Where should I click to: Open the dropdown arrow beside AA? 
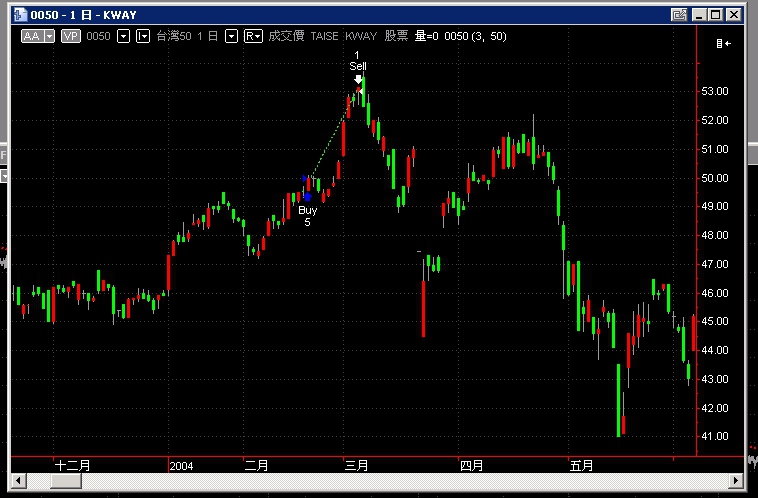[50, 36]
